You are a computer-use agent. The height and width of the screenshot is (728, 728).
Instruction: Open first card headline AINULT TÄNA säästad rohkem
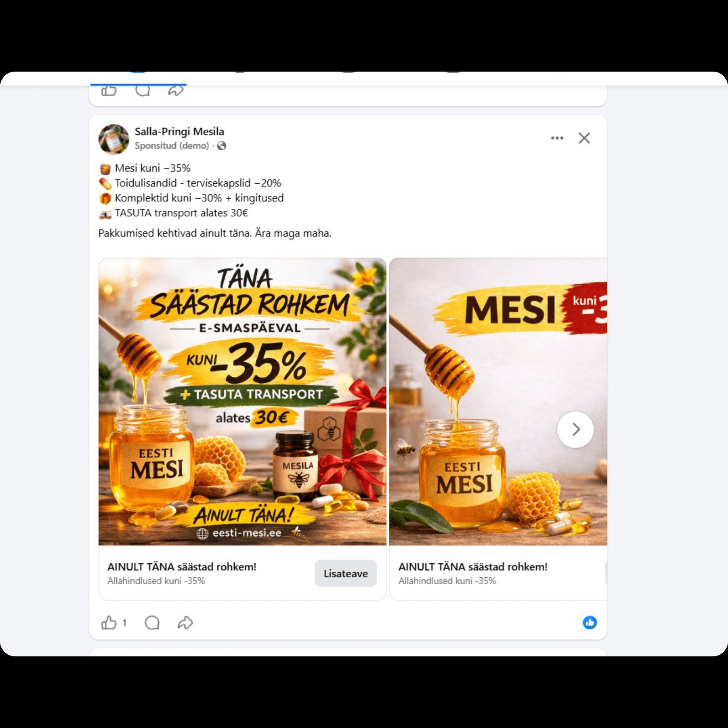pyautogui.click(x=182, y=567)
